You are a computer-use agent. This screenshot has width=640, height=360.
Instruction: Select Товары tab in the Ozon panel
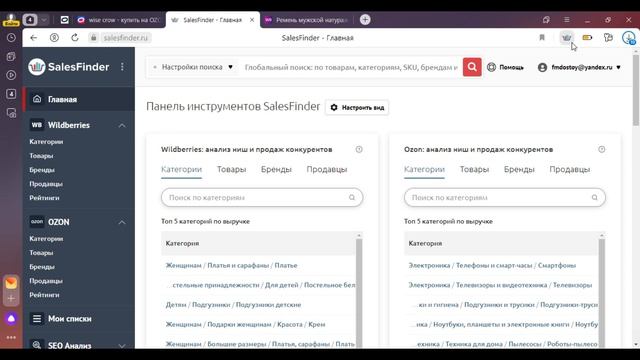pos(474,169)
